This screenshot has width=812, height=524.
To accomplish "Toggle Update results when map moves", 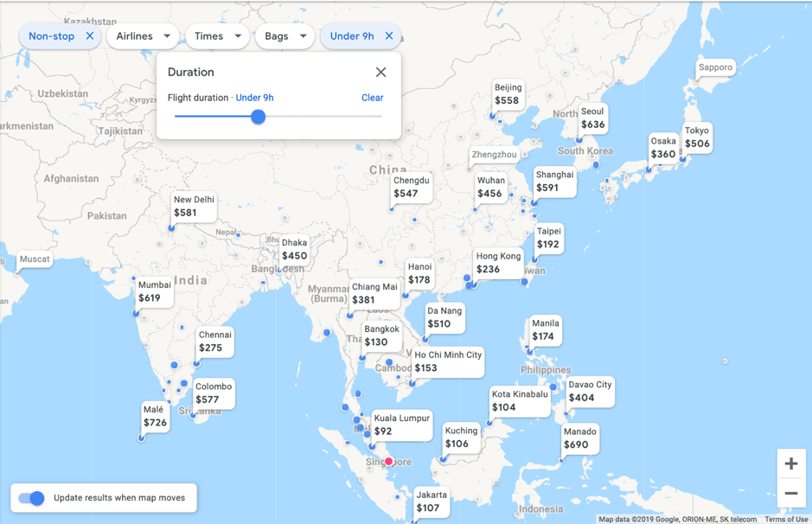I will click(x=32, y=498).
